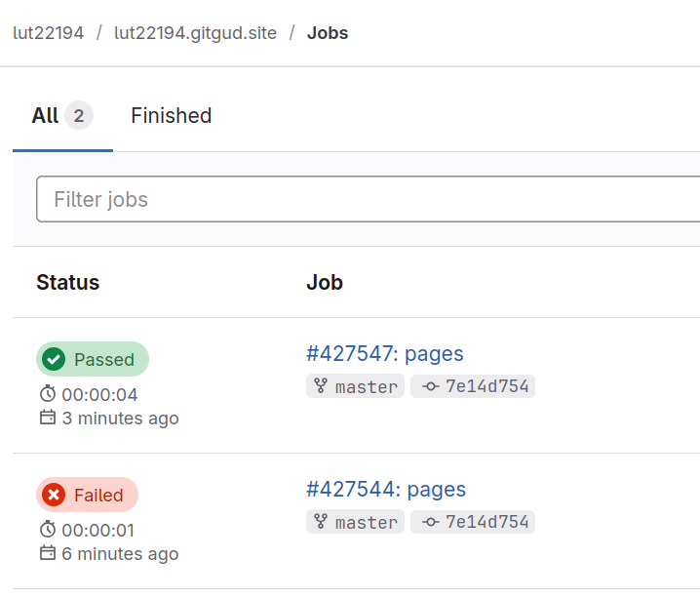Screen dimensions: 700x598
Task: Click the Failed status badge
Action: click(87, 495)
